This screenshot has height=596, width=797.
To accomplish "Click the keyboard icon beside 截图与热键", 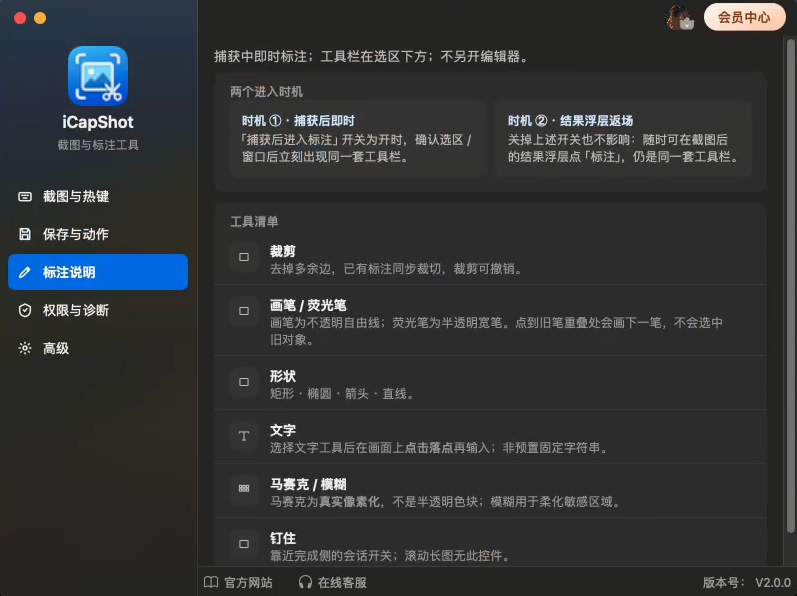I will pyautogui.click(x=25, y=197).
